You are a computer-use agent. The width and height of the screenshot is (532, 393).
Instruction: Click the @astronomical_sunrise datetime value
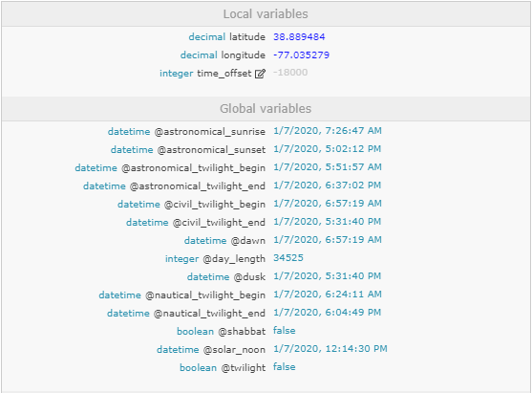(x=328, y=131)
